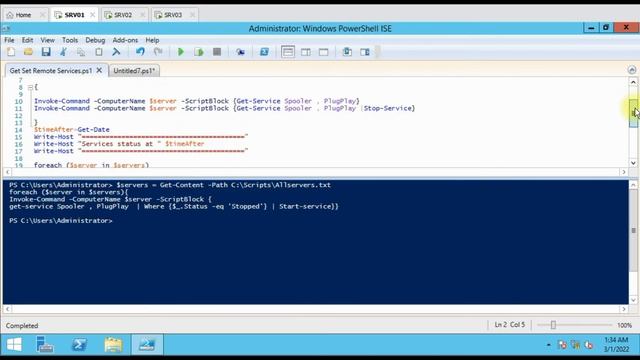This screenshot has height=360, width=640.
Task: Collapse the script pane with chevron button
Action: 632,70
